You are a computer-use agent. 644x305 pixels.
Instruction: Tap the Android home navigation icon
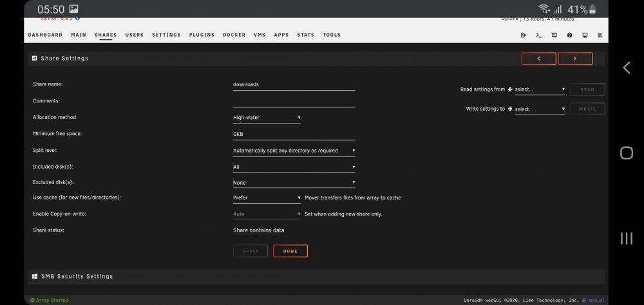(x=627, y=153)
